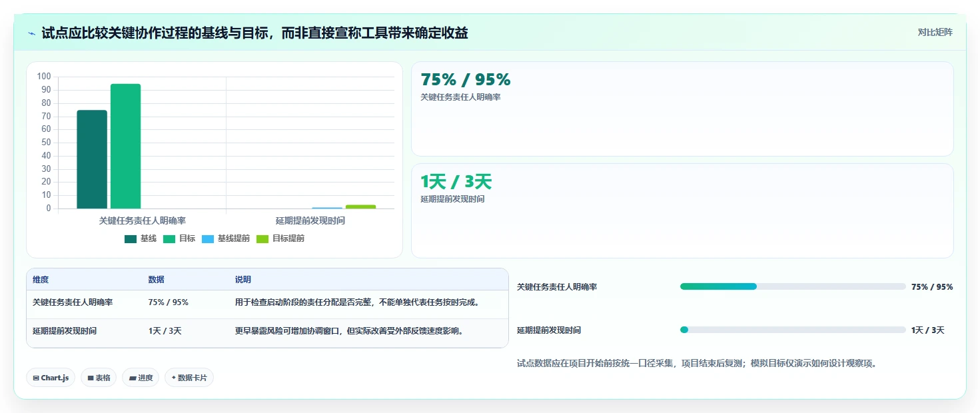Click the Chart.js tag chip
The image size is (980, 413).
point(51,378)
